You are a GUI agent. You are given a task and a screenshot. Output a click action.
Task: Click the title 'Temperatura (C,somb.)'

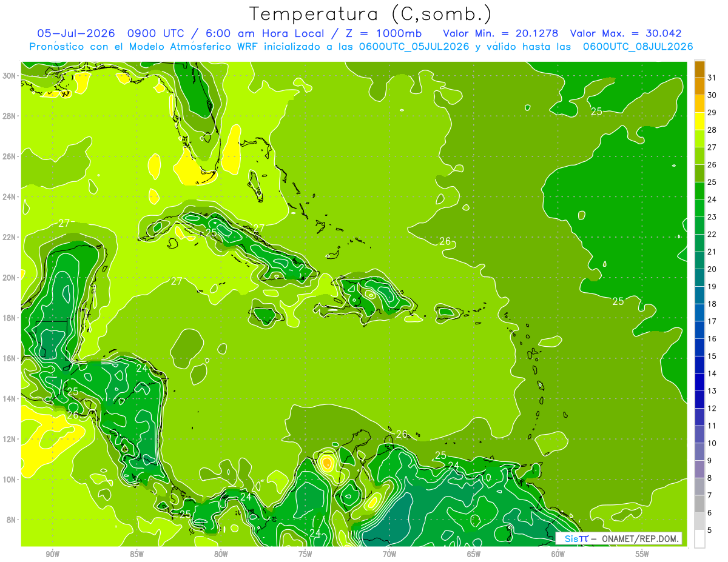(371, 14)
